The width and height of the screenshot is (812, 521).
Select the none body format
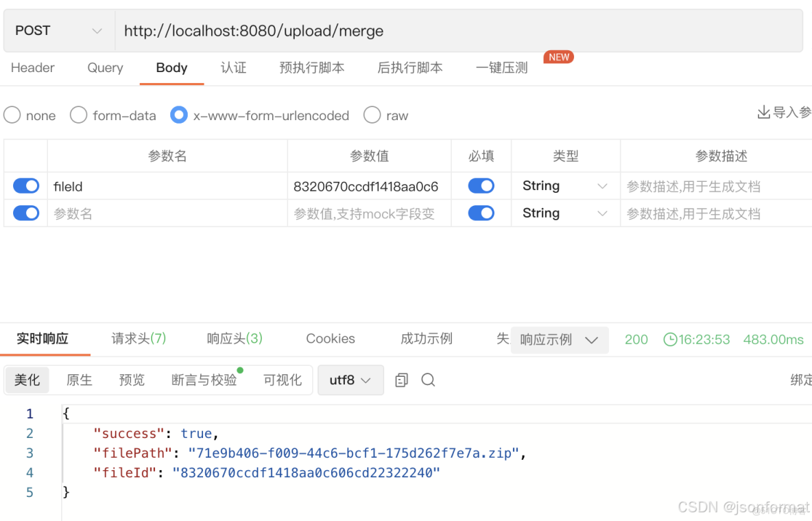12,115
